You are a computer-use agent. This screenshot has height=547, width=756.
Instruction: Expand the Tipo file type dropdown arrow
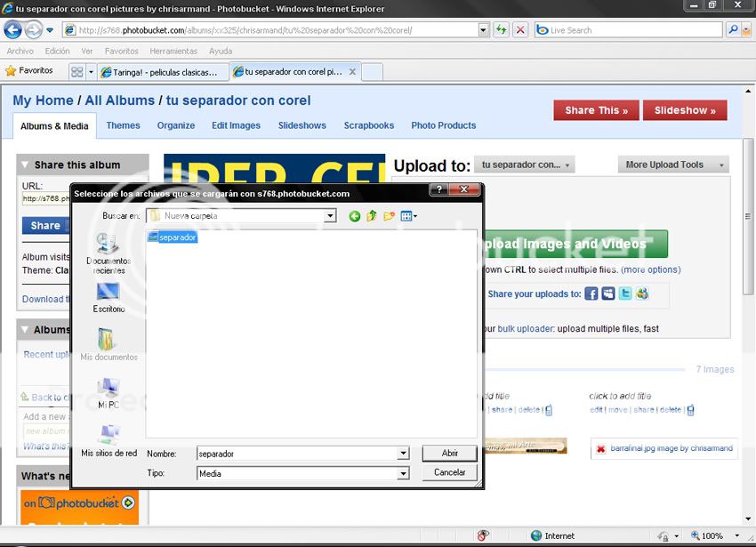[403, 474]
